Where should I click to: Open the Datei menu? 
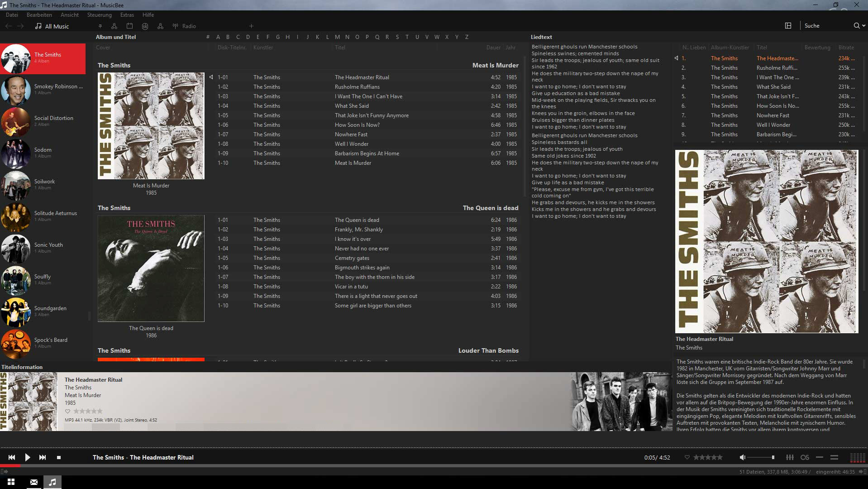pos(12,15)
